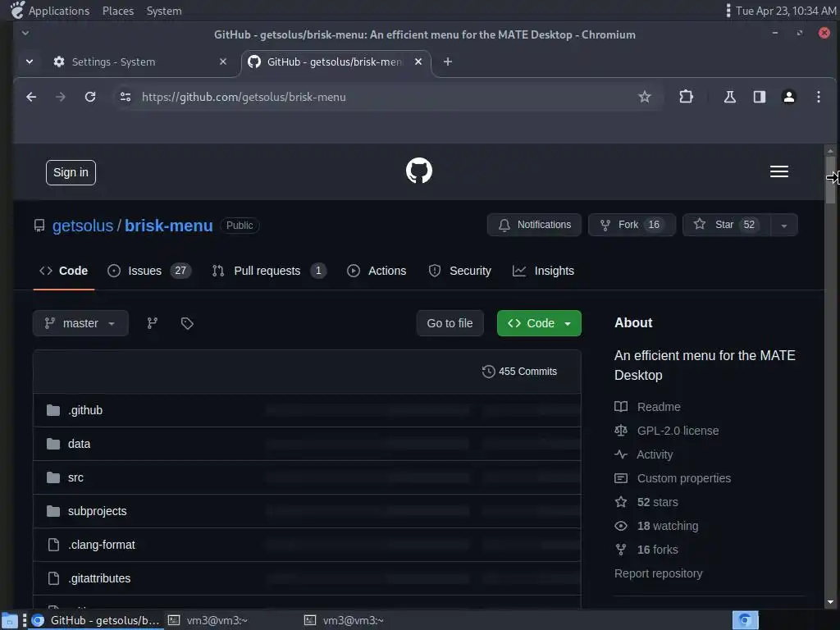Open Chrome Labs flask icon
840x630 pixels.
tap(729, 97)
